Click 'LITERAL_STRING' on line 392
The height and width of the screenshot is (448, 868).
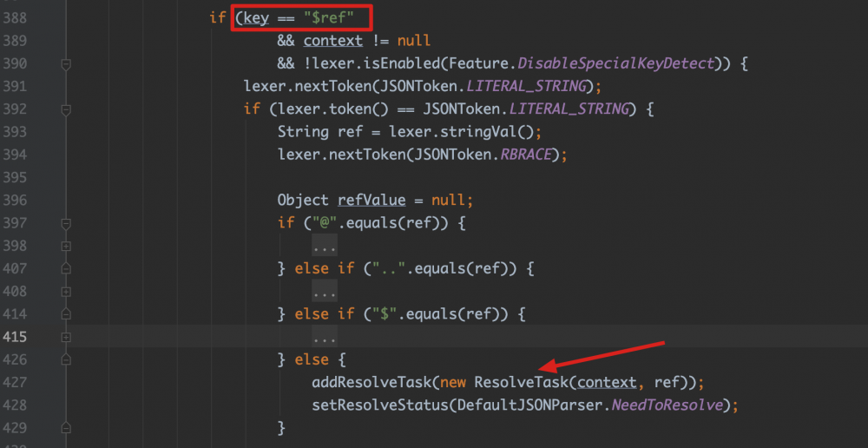point(569,109)
